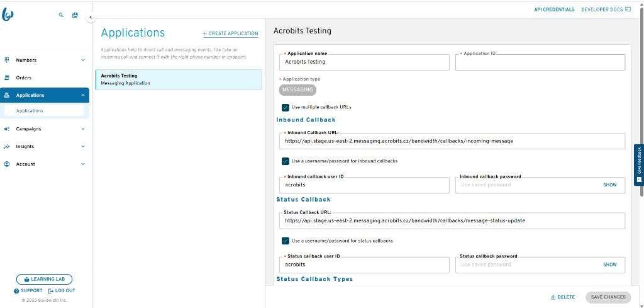Screen dimensions: 644x308
Task: Click the Inbound Callback URL field
Action: 452,141
